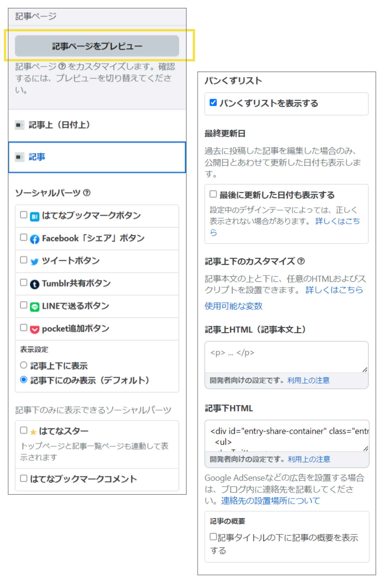Screen dimensions: 384x588
Task: Select 記事上下に表示 radio option
Action: 24,365
